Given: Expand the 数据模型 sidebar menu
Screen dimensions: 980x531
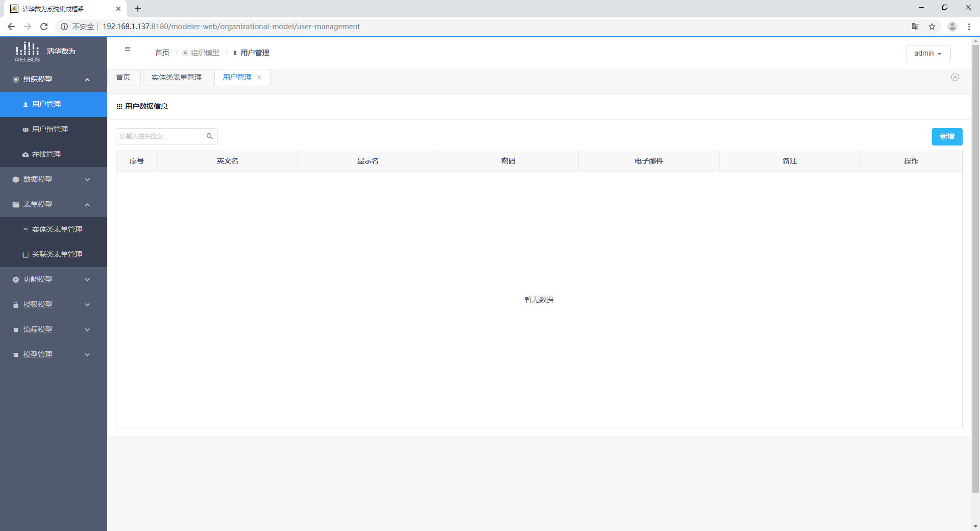Looking at the screenshot, I should 54,179.
